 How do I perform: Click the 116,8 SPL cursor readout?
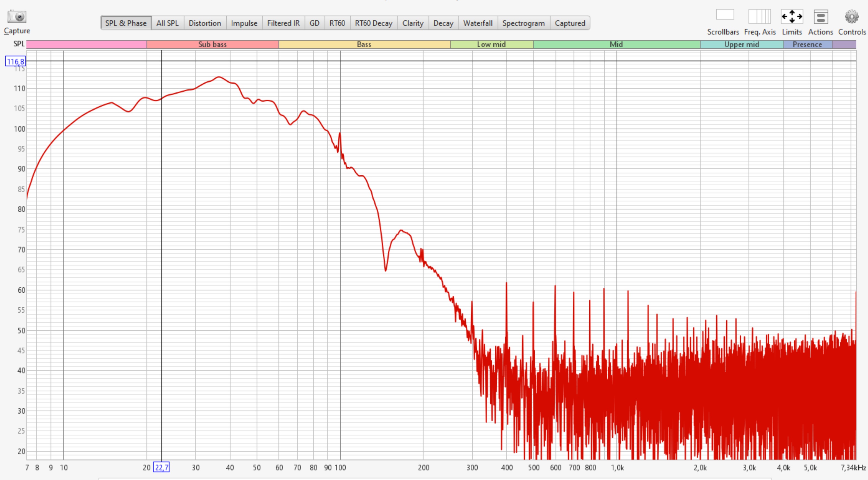coord(15,61)
